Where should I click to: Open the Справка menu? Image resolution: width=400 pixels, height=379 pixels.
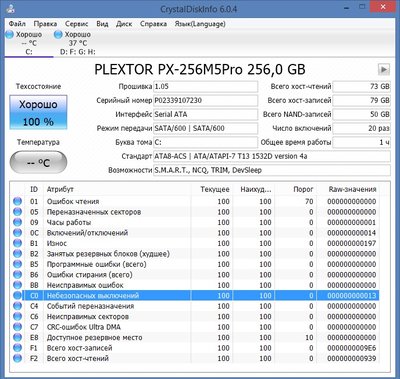(x=153, y=24)
